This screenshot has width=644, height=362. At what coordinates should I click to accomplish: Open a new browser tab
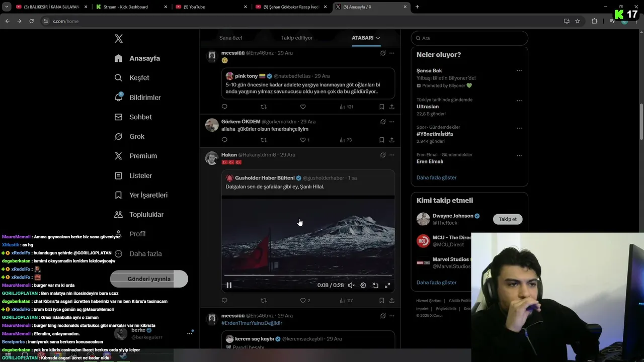point(417,7)
